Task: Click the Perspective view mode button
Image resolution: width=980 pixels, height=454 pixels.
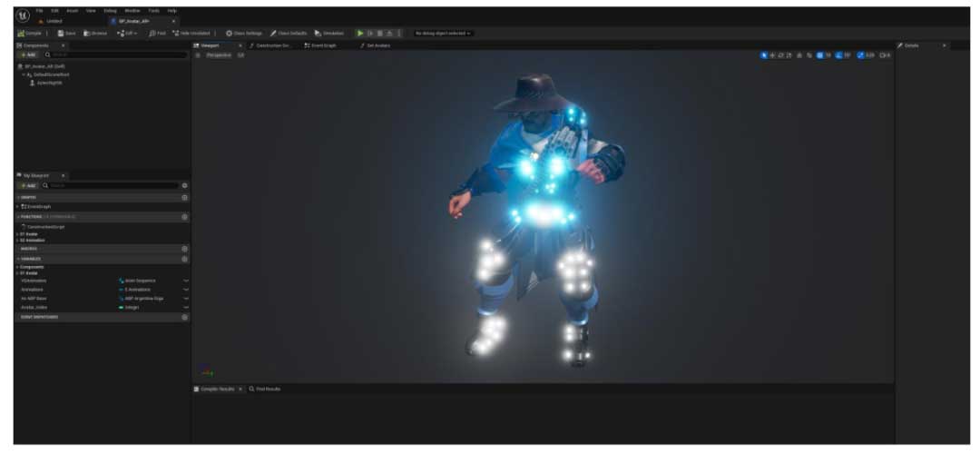Action: click(x=218, y=55)
